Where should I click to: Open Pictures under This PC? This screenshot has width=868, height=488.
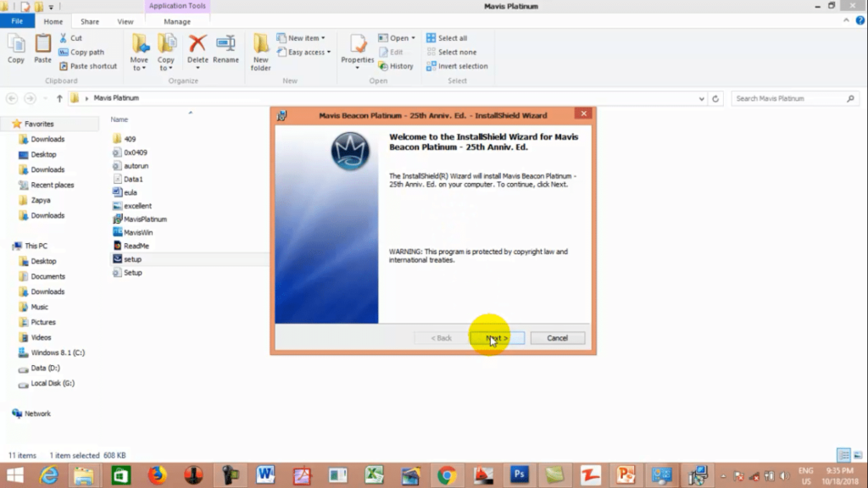(37, 322)
